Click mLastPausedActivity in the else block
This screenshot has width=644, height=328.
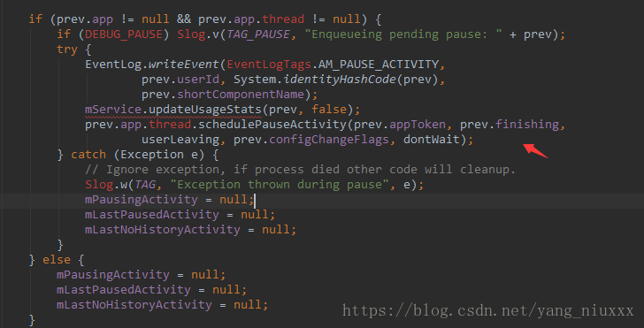[x=124, y=289]
